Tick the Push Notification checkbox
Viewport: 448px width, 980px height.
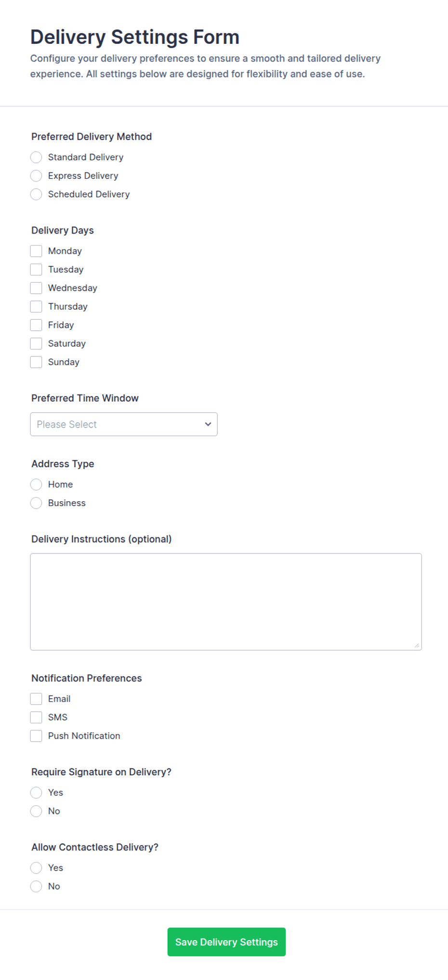(36, 736)
